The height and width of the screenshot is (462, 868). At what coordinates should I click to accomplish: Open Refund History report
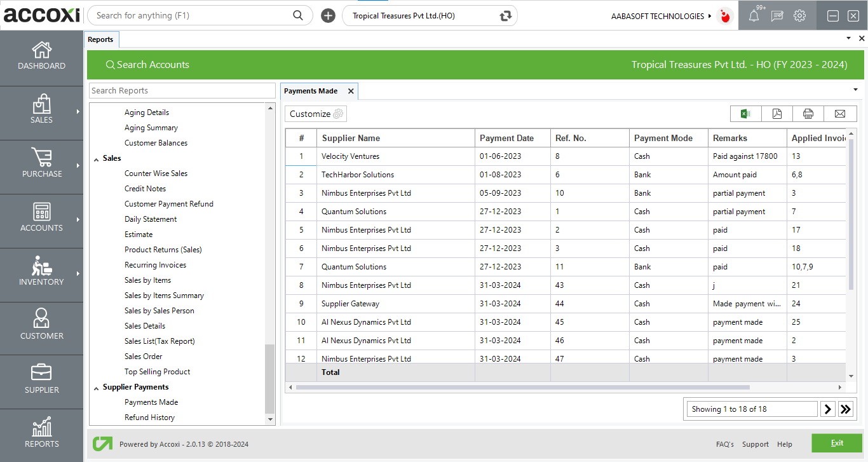click(149, 418)
